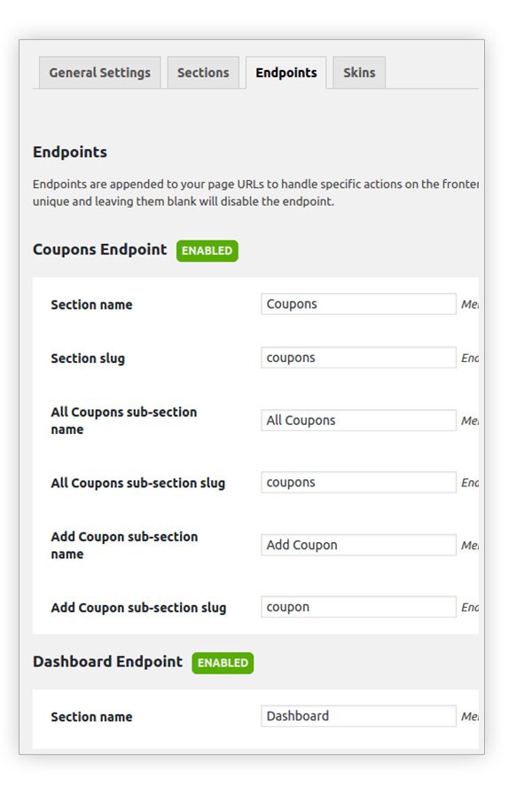Screen dimensions: 532x811
Task: Click the Section slug label
Action: tap(88, 358)
